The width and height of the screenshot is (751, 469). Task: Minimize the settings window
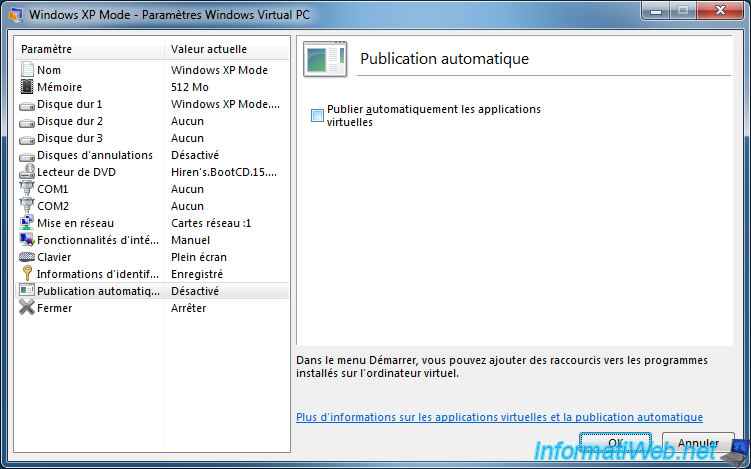(x=656, y=11)
